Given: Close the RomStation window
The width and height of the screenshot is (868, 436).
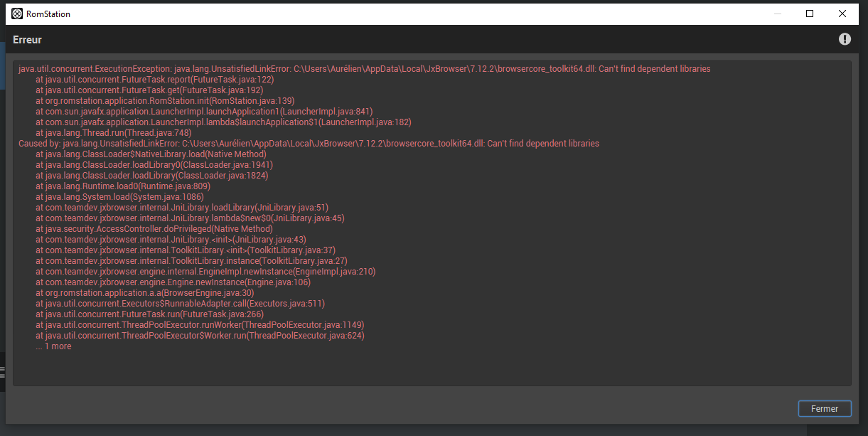Looking at the screenshot, I should coord(842,14).
